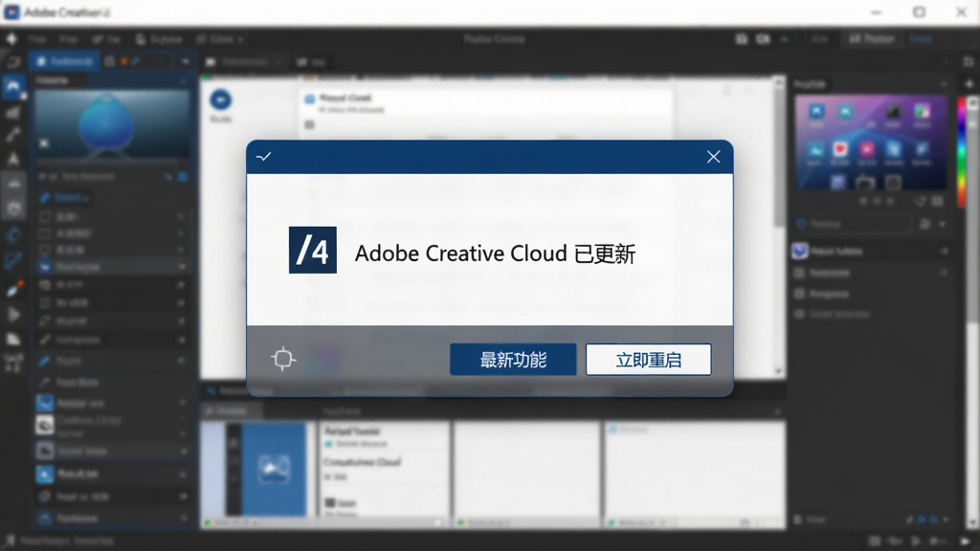Click the down arrow of document scrollbar
980x551 pixels.
[x=779, y=370]
